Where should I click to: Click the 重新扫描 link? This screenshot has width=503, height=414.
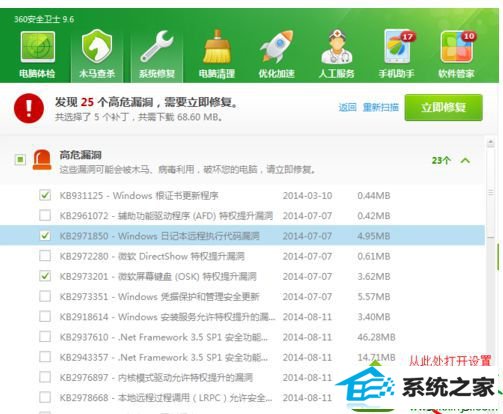(381, 107)
